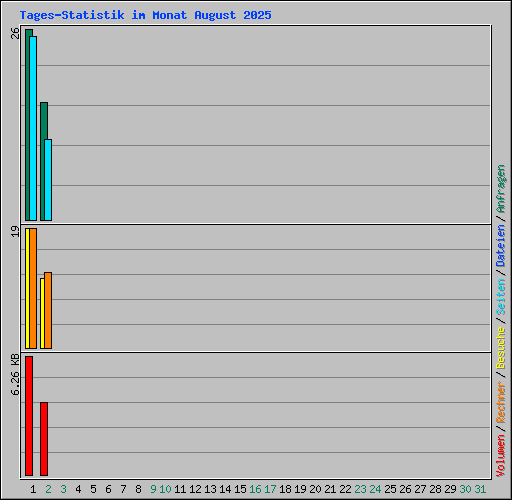The width and height of the screenshot is (512, 500).
Task: Click day label 30 on the x-axis
Action: tap(465, 489)
